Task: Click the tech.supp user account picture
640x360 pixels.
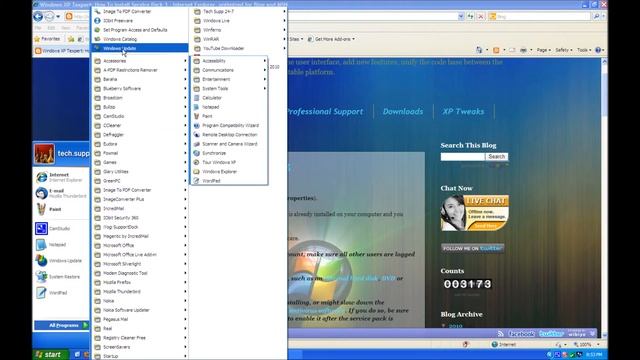Action: (44, 154)
